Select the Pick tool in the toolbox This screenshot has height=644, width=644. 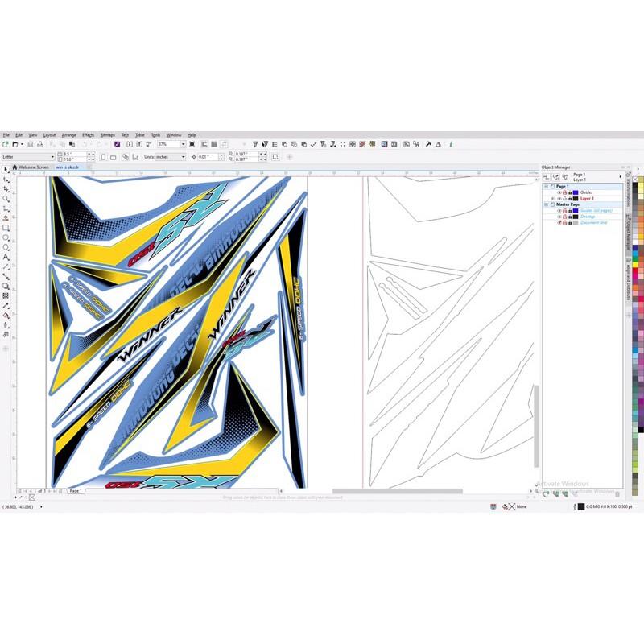6,170
